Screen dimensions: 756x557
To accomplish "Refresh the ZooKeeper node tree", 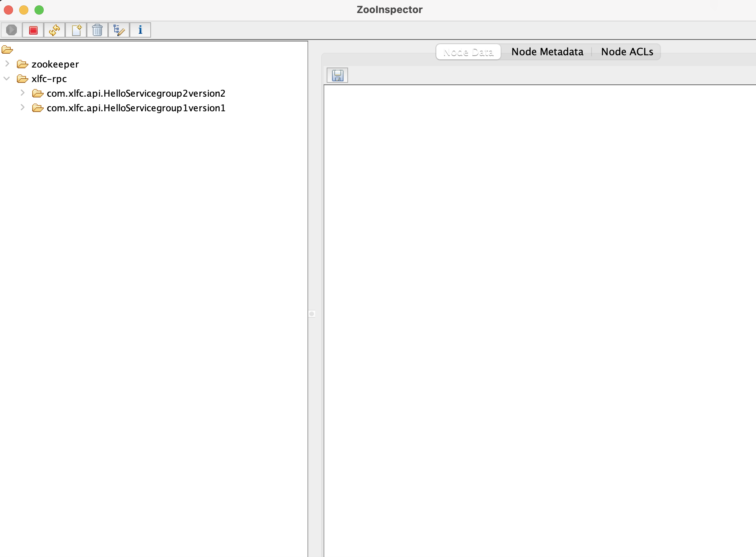I will coord(54,30).
